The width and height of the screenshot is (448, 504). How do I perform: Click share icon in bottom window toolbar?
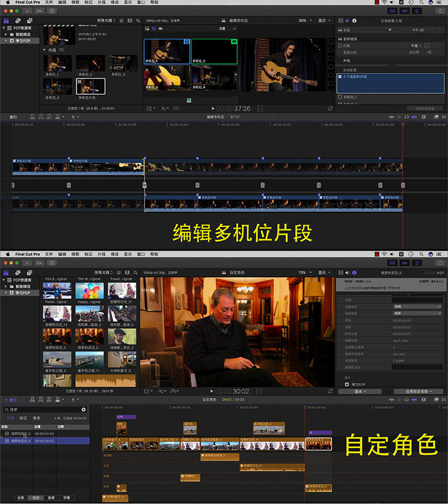click(440, 263)
